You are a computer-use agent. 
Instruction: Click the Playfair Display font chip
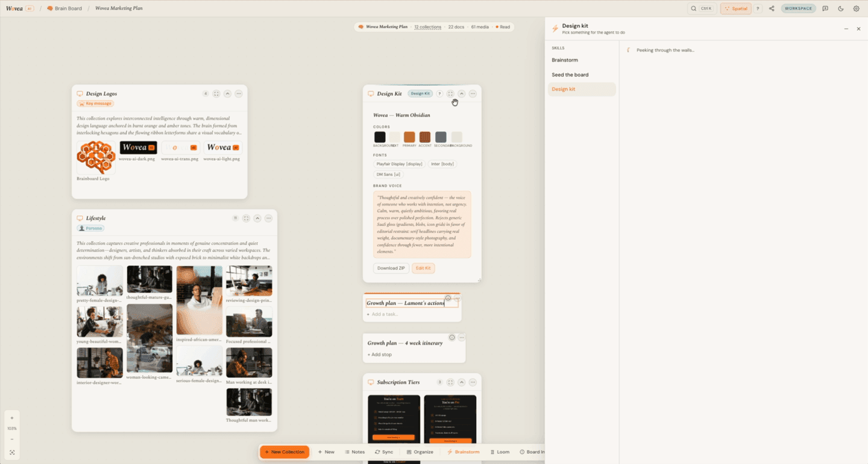pyautogui.click(x=399, y=164)
